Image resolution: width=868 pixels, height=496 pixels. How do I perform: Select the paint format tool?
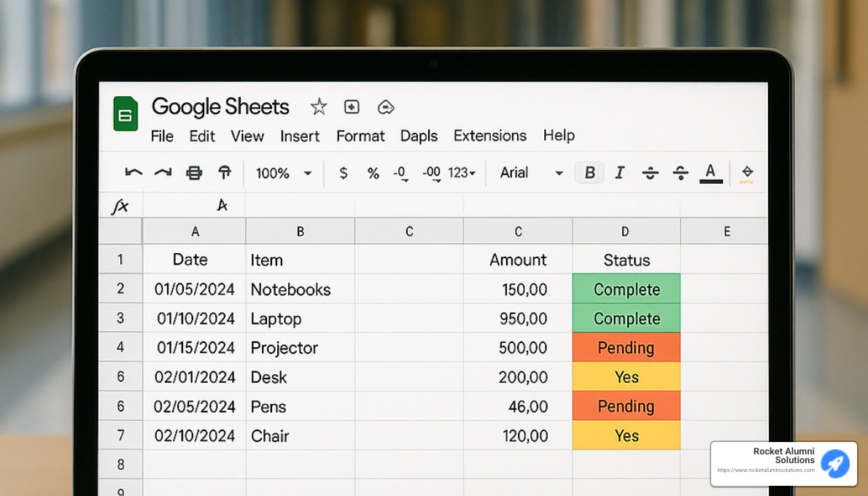coord(224,173)
